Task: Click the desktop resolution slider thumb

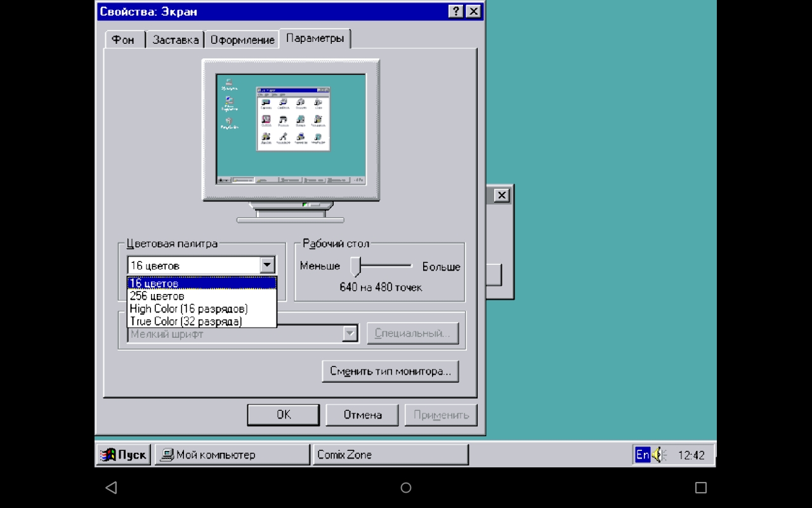Action: (x=356, y=266)
